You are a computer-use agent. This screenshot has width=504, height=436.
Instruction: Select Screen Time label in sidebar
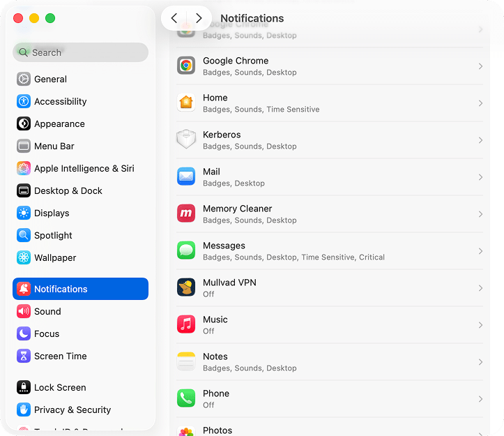(61, 356)
